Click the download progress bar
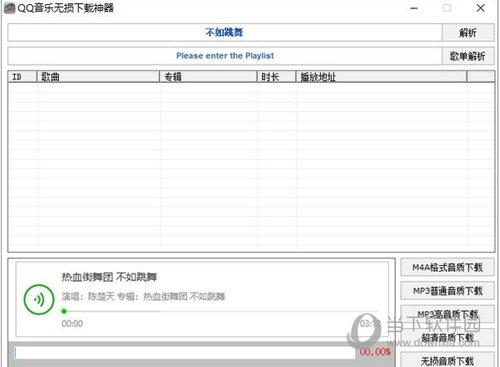The height and width of the screenshot is (367, 500). (x=185, y=353)
